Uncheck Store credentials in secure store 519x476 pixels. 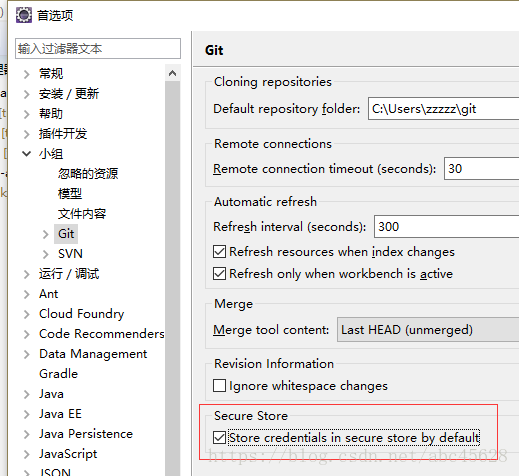[219, 438]
